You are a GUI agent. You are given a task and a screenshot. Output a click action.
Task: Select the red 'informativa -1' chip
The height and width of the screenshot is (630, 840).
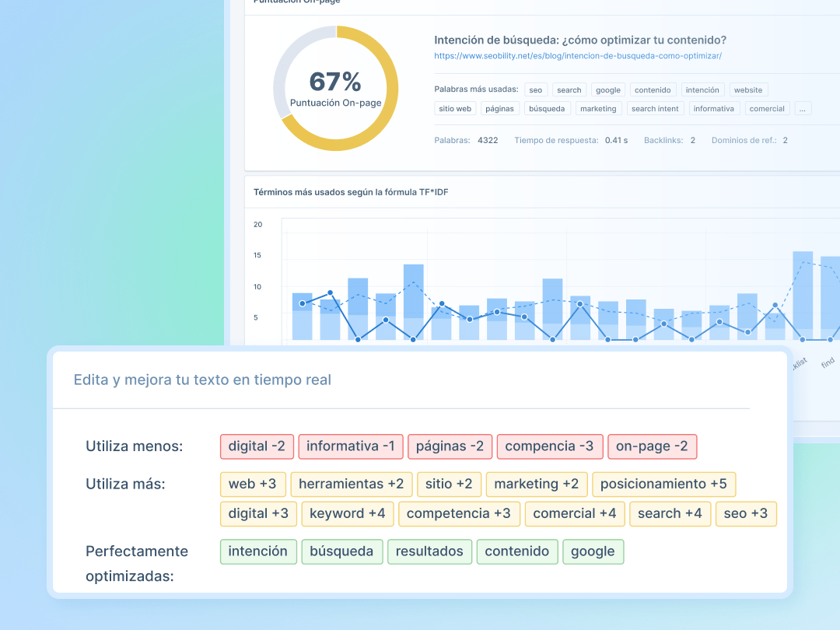tap(351, 446)
